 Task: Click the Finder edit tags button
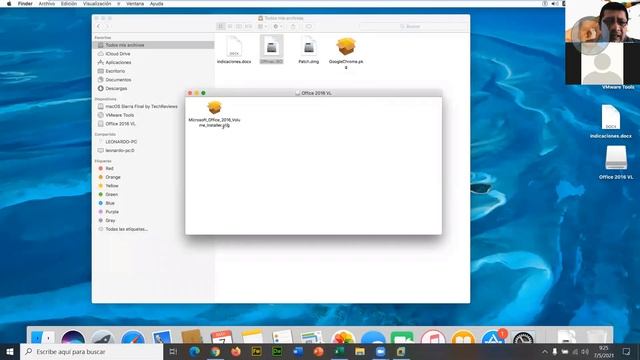(x=309, y=27)
